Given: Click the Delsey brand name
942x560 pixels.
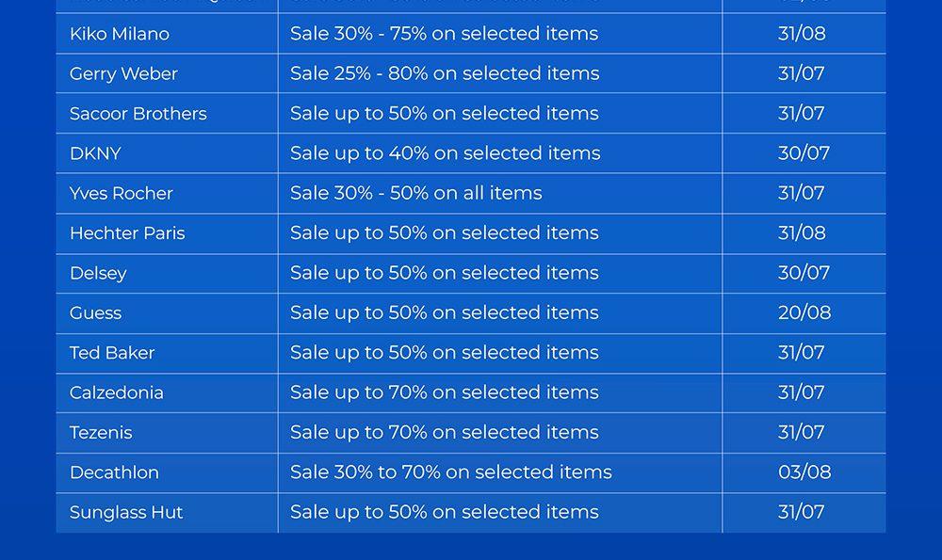Looking at the screenshot, I should [98, 273].
